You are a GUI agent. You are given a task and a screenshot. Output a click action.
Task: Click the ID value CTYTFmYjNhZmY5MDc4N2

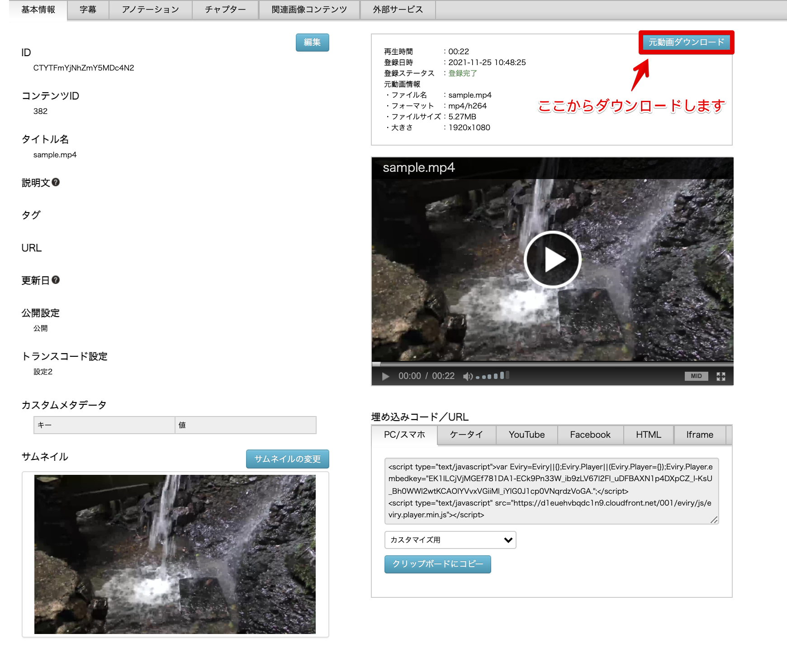tap(84, 68)
